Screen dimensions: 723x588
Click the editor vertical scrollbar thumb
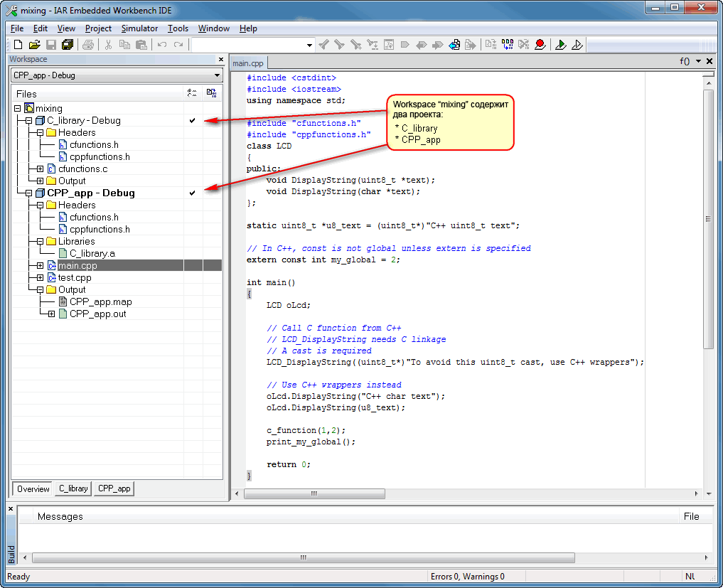708,219
